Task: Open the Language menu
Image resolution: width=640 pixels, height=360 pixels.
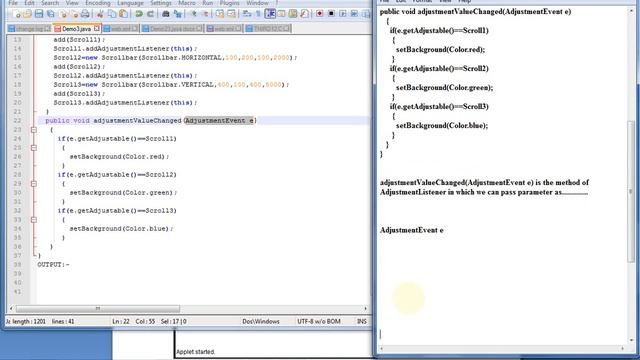Action: [x=130, y=3]
